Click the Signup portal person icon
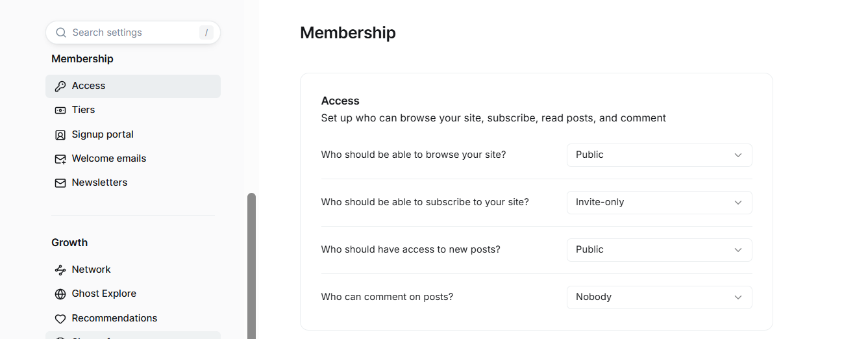 [x=60, y=135]
